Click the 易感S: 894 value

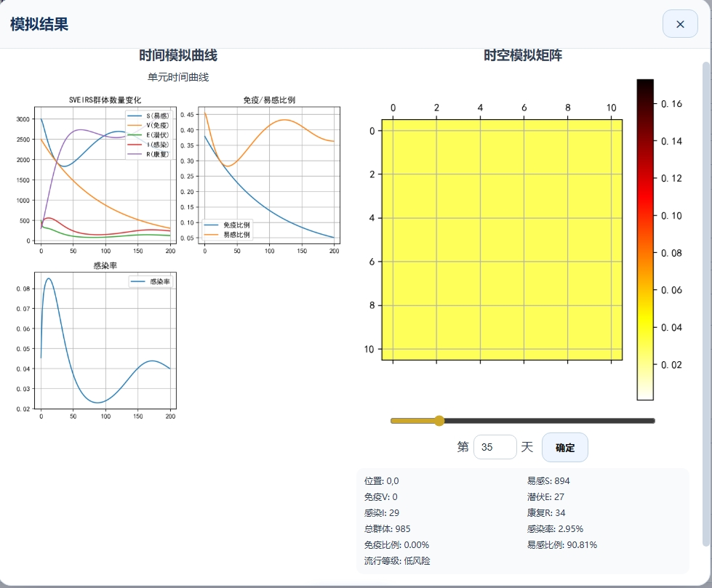[x=548, y=481]
